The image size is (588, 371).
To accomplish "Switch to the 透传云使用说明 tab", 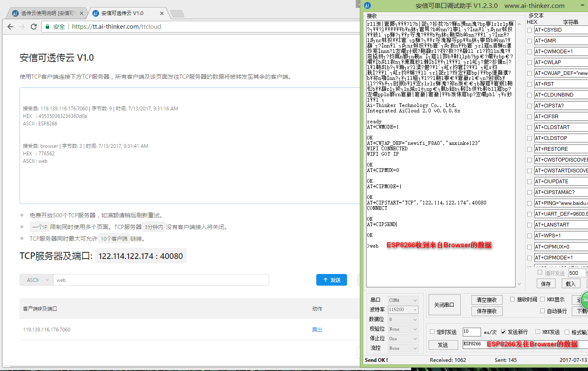I will [46, 13].
